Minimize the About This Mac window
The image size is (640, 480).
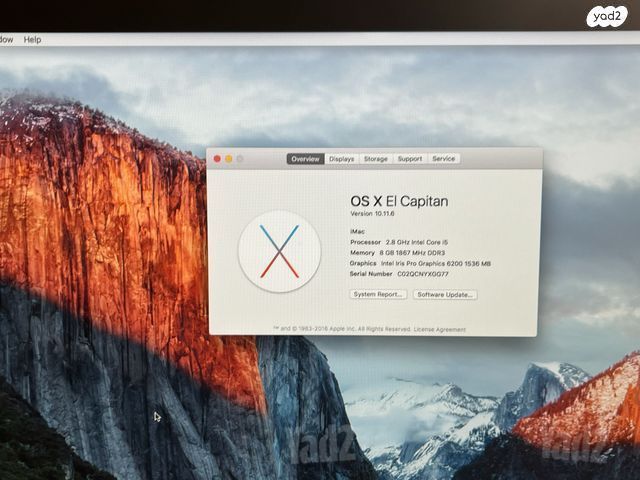tap(229, 159)
